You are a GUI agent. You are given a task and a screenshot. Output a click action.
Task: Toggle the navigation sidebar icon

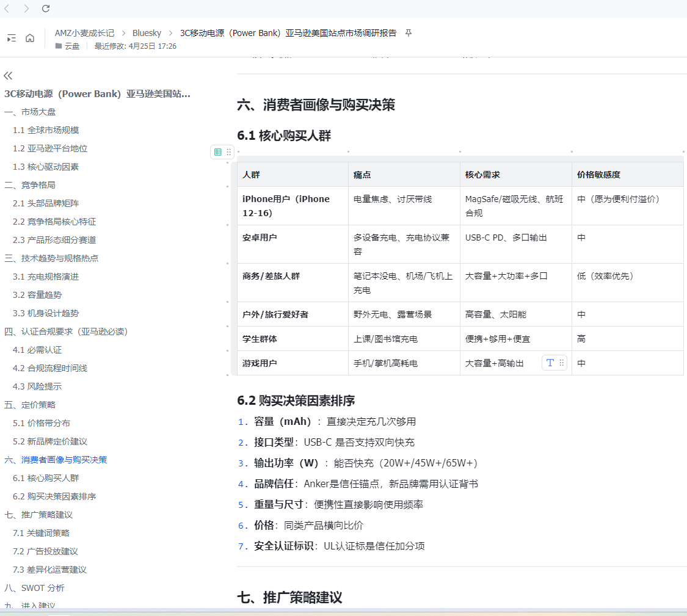[x=12, y=38]
